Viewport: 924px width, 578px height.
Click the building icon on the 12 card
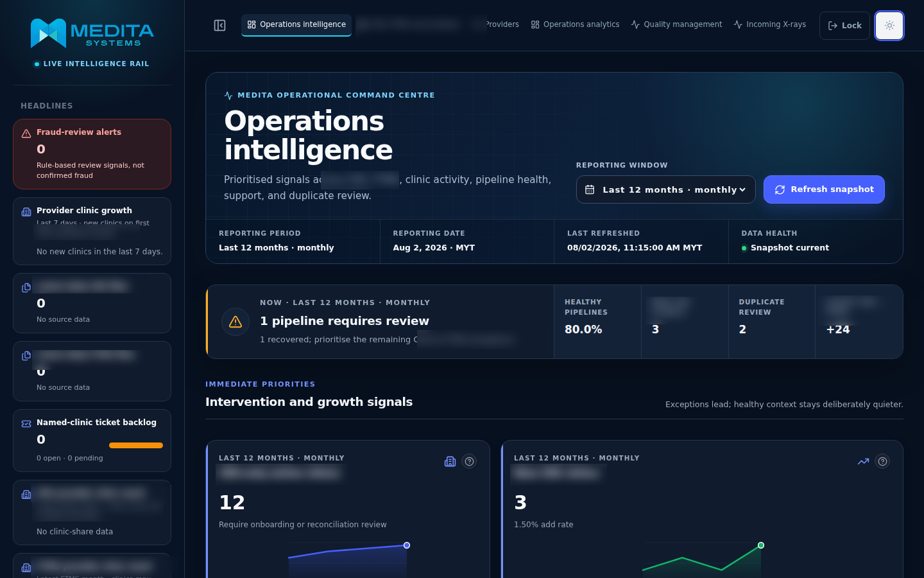[x=450, y=462]
